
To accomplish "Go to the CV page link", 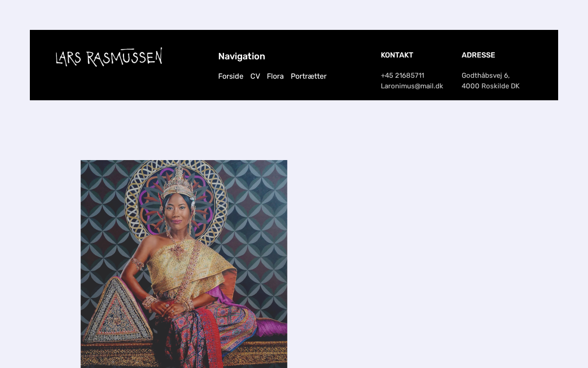I will (255, 76).
